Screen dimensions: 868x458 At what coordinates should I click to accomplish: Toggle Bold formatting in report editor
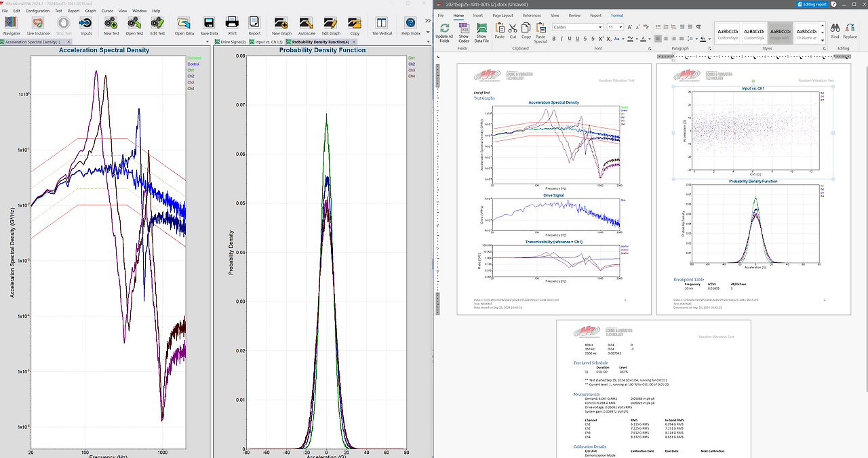tap(554, 39)
